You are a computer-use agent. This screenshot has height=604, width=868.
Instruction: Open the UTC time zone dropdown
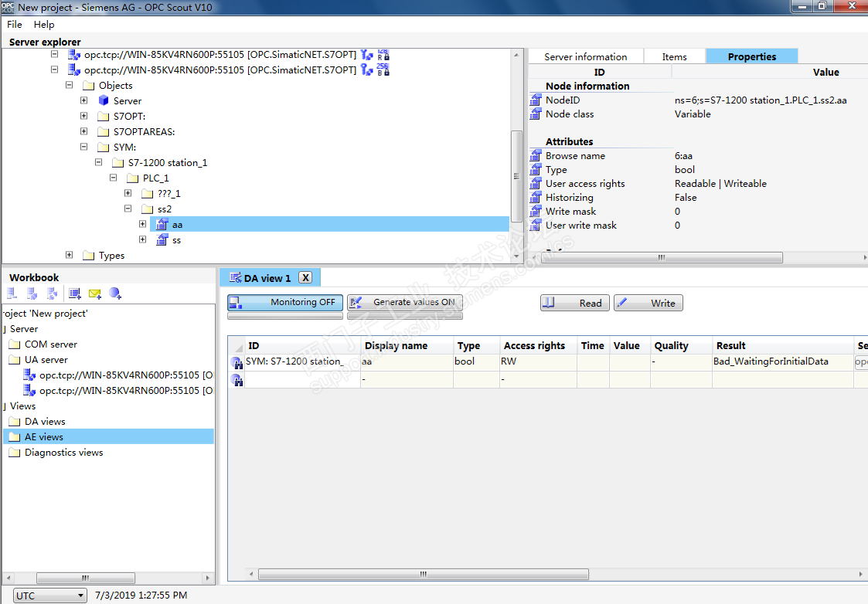[49, 596]
